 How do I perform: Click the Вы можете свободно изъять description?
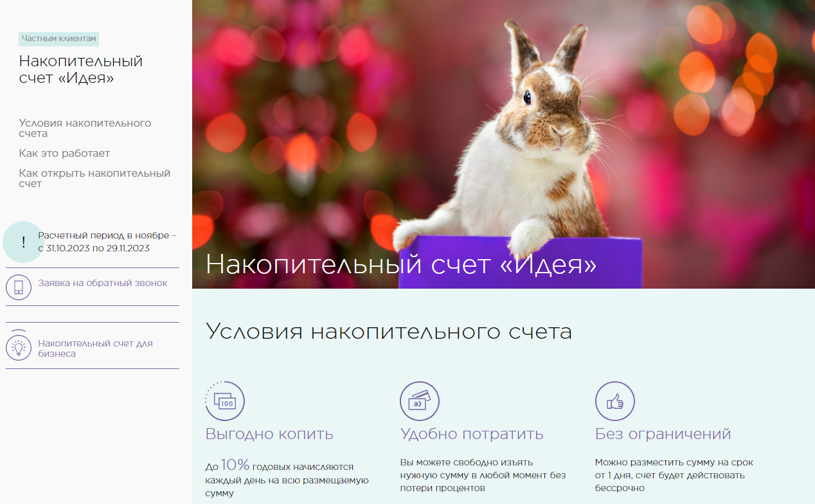click(x=483, y=475)
